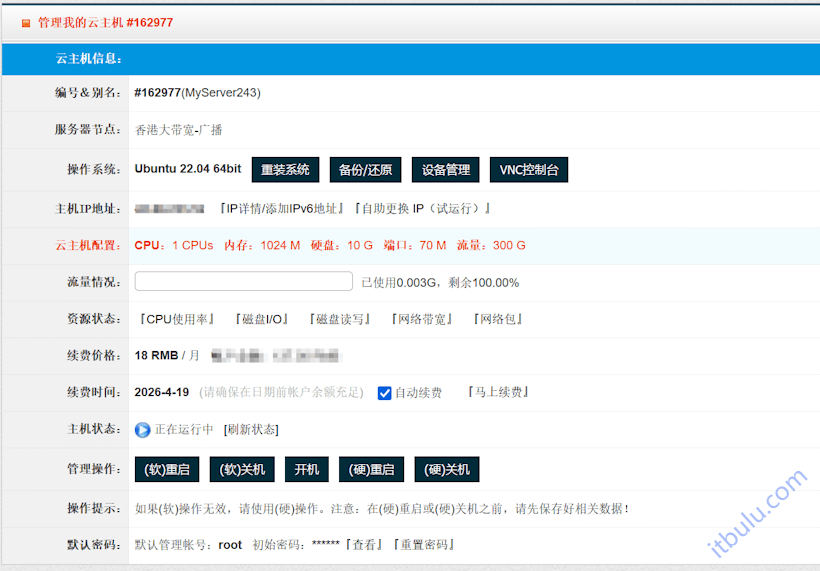Click the 管理我的云主机 #162977 heading
The width and height of the screenshot is (820, 571).
(105, 22)
